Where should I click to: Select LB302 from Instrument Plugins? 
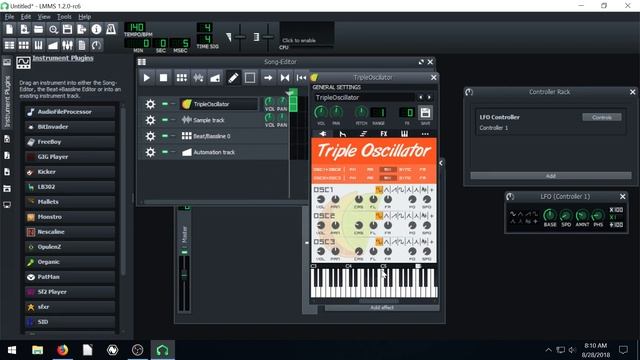[x=70, y=187]
